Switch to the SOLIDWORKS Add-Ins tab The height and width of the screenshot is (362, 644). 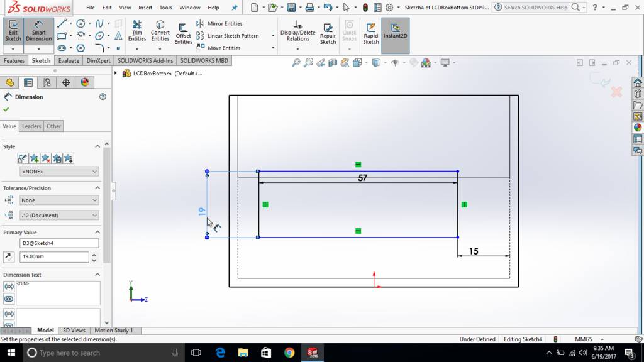pos(145,61)
